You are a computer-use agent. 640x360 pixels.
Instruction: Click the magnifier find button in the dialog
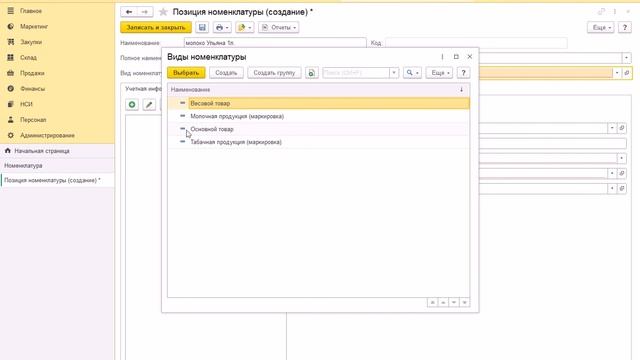click(x=412, y=73)
